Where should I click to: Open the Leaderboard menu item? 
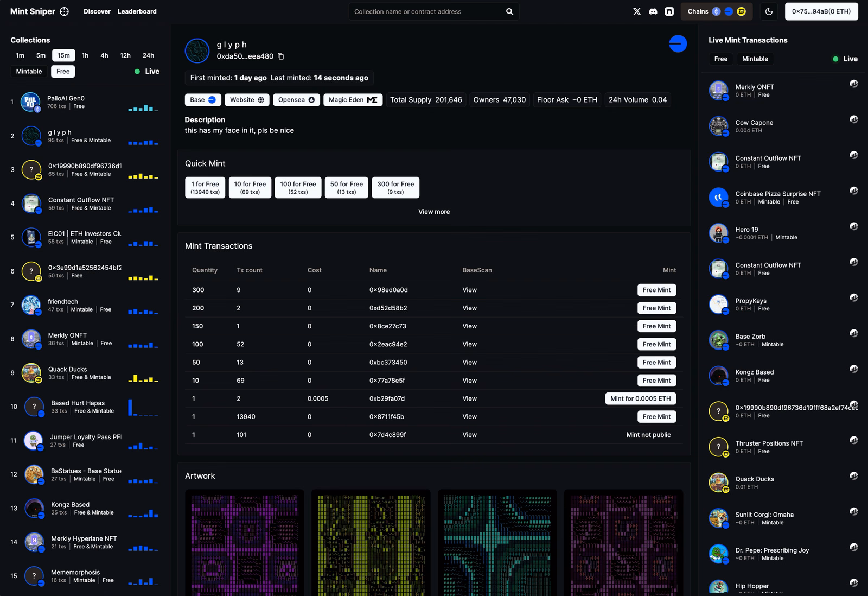coord(137,11)
